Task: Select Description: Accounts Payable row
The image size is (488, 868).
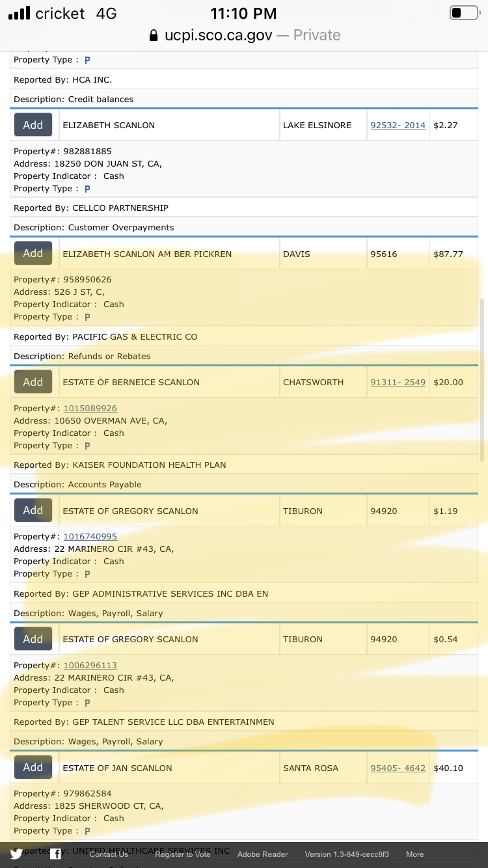Action: [x=244, y=484]
